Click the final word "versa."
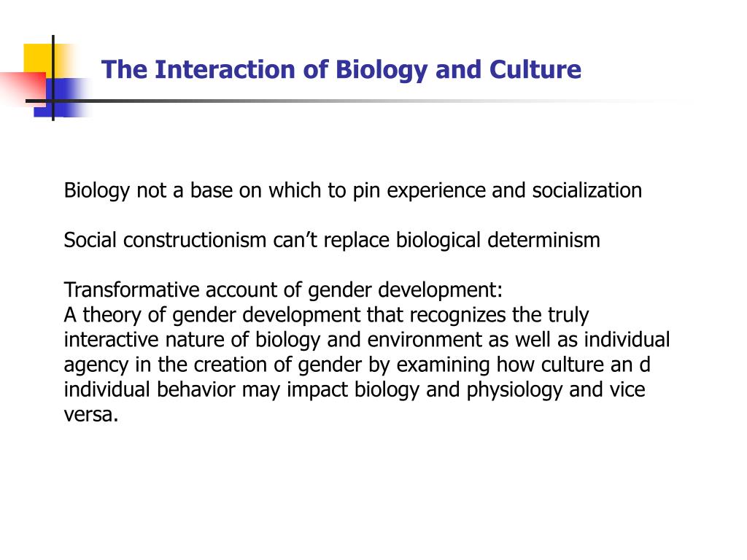747x560 pixels. pyautogui.click(x=91, y=415)
